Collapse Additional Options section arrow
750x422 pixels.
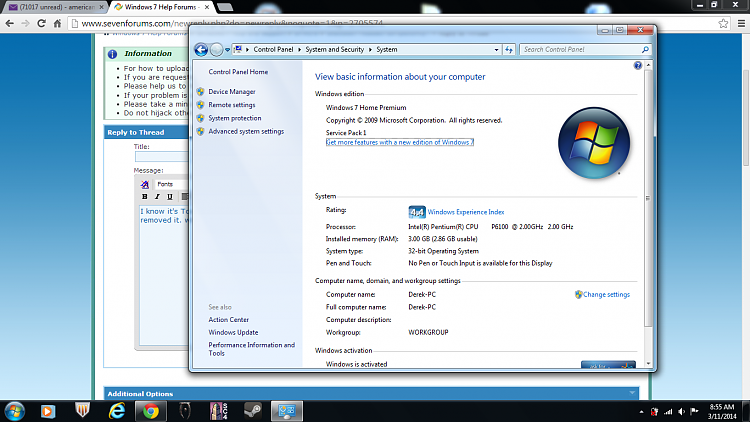(632, 393)
